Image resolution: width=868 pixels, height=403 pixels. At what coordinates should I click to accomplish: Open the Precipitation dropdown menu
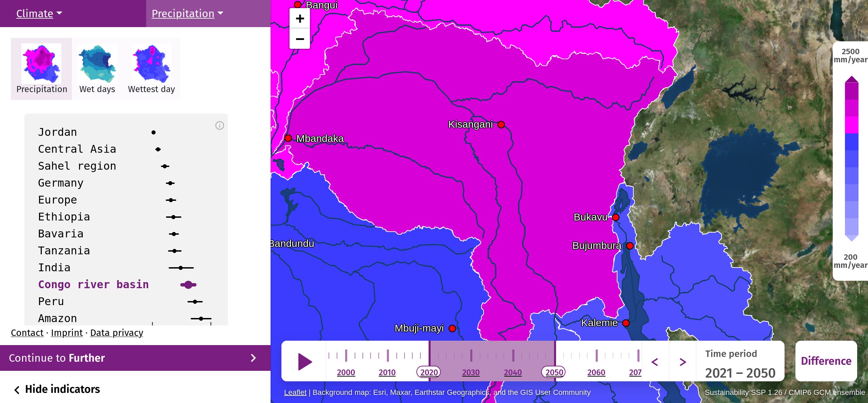[x=187, y=14]
